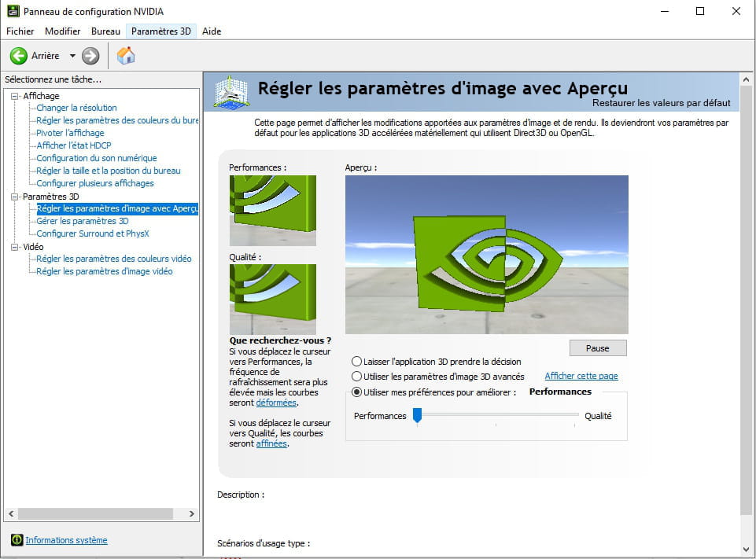This screenshot has height=559, width=756.
Task: Collapse the Paramètres 3D tree node
Action: coord(14,197)
